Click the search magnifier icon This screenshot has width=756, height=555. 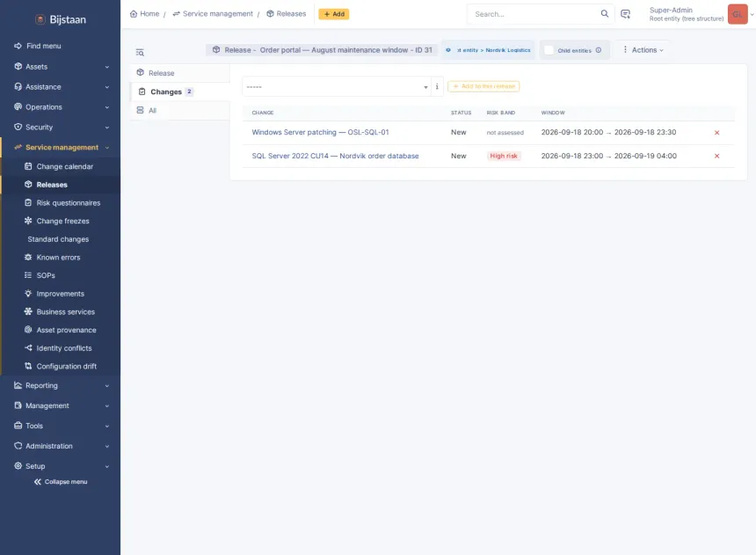604,14
